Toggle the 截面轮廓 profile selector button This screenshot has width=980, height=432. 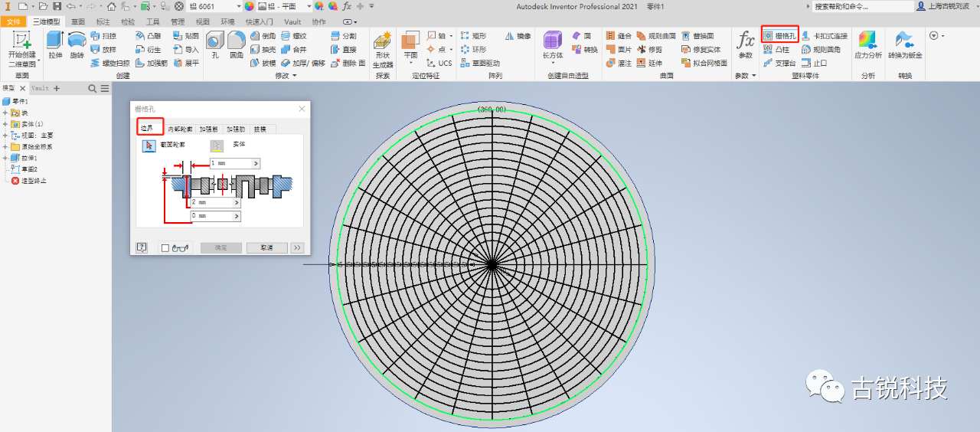149,144
